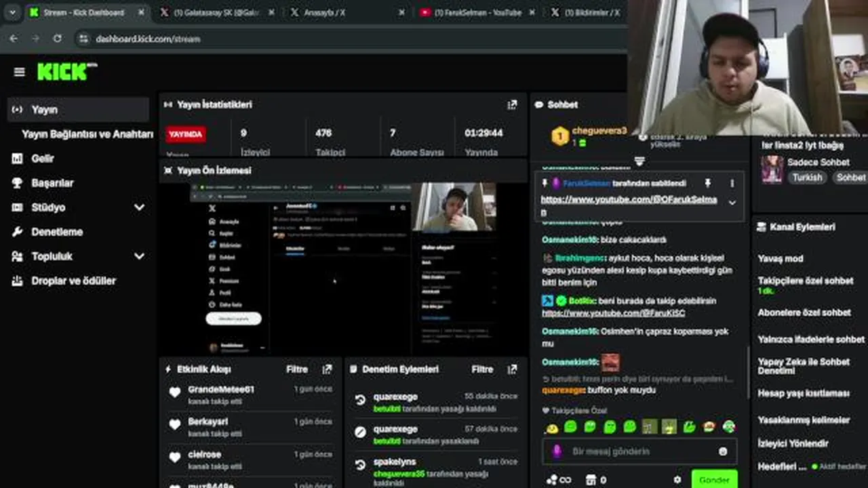Open Filtre in Etkinlik Akışı panel
Viewport: 868px width, 488px height.
[x=297, y=369]
